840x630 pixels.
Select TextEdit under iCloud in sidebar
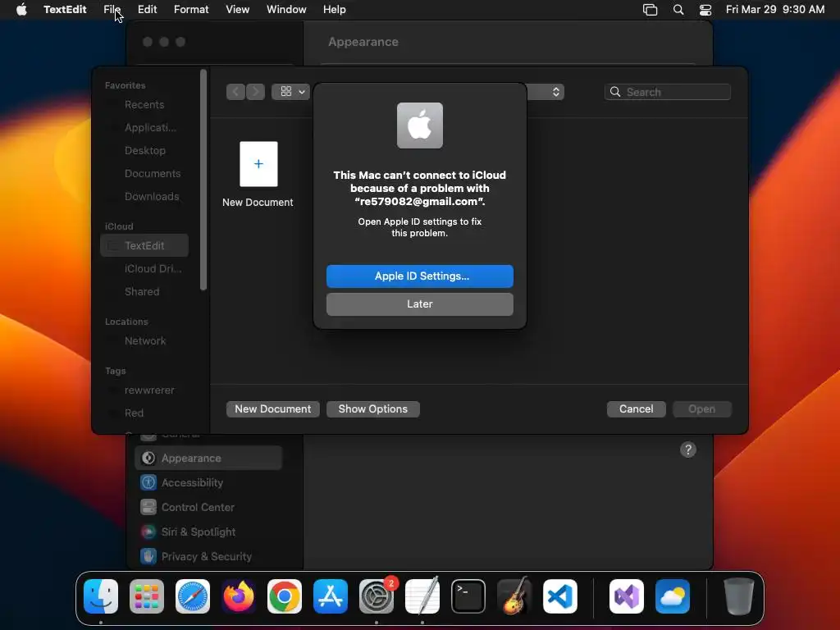[144, 246]
